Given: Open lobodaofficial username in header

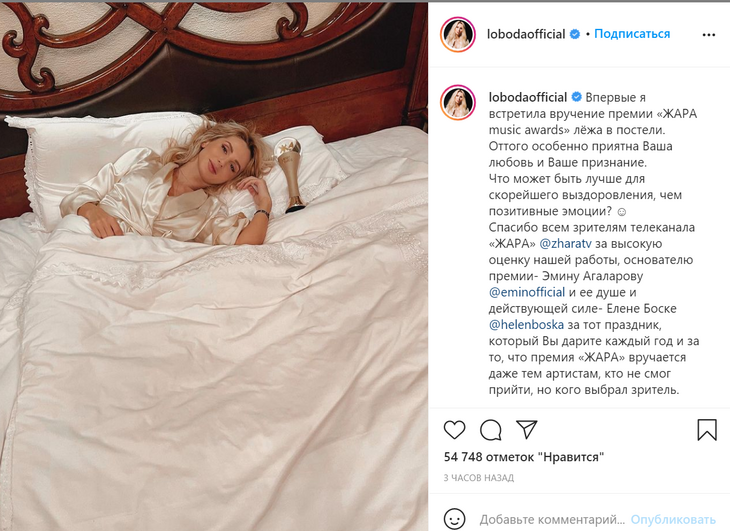Looking at the screenshot, I should (526, 34).
